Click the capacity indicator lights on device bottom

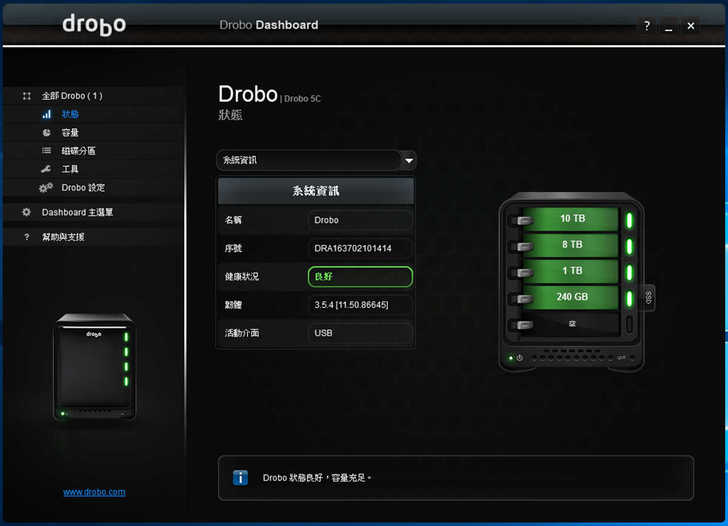tap(573, 358)
